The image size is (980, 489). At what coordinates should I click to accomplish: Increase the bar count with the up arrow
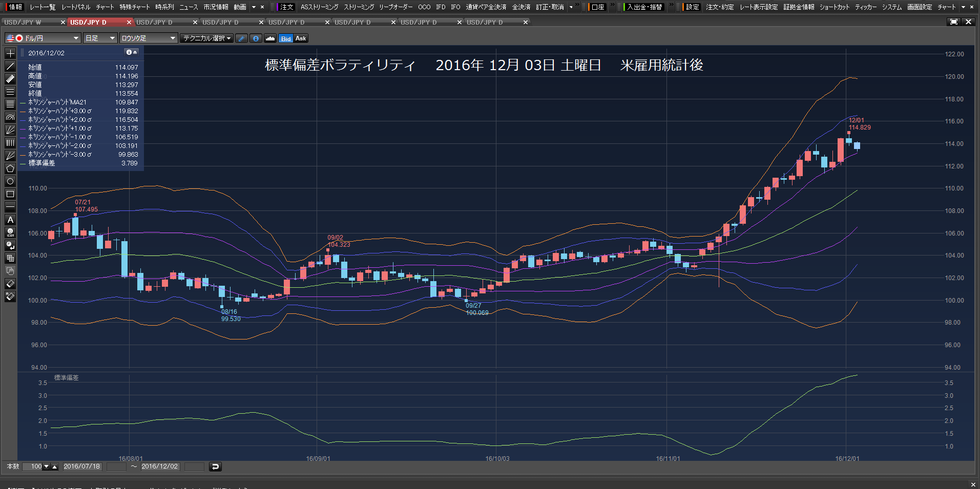point(55,466)
